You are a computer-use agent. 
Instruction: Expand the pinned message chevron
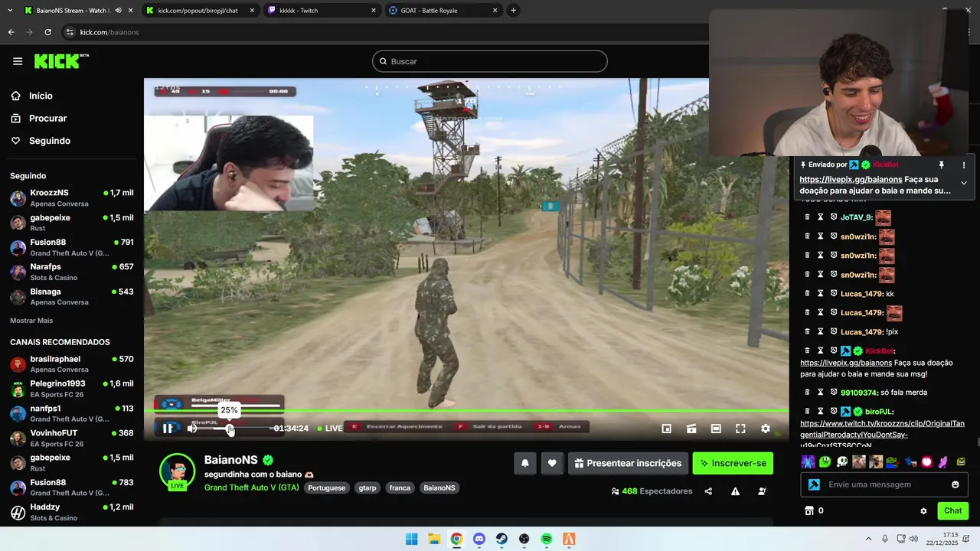tap(964, 183)
